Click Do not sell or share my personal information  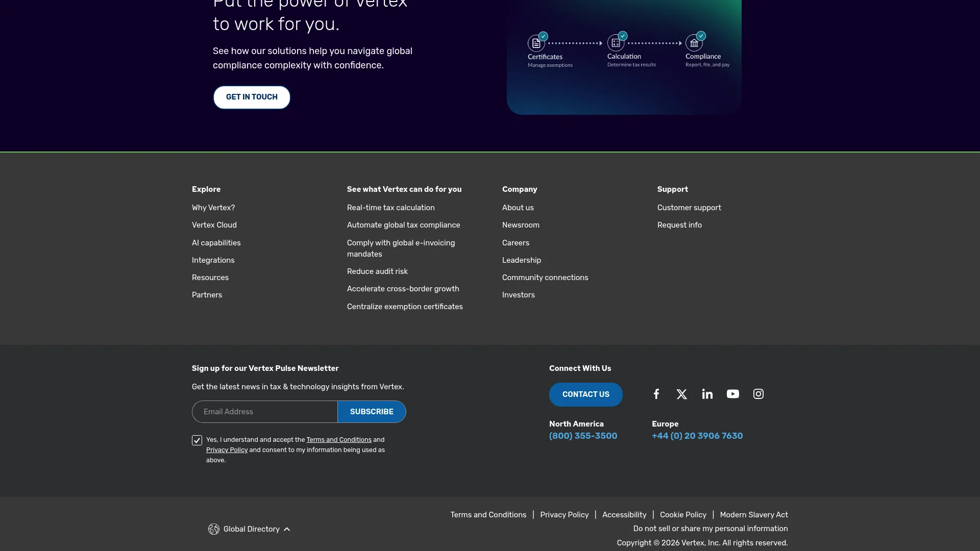(710, 529)
